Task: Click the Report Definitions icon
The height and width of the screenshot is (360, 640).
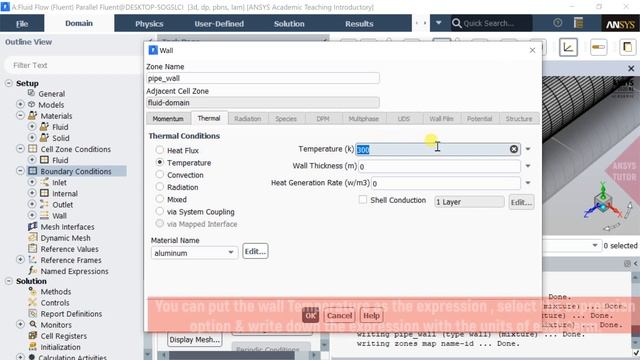Action: [32, 313]
